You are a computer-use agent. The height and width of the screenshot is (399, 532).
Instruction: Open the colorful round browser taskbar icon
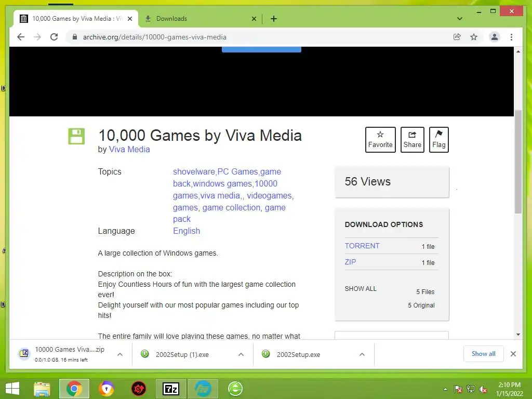[x=106, y=389]
